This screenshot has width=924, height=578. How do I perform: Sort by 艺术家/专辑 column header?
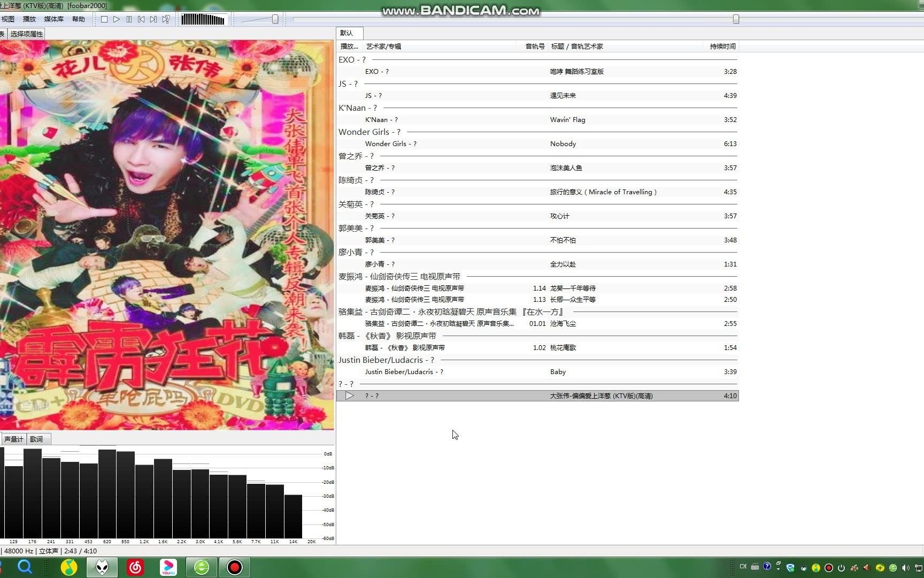pos(440,47)
